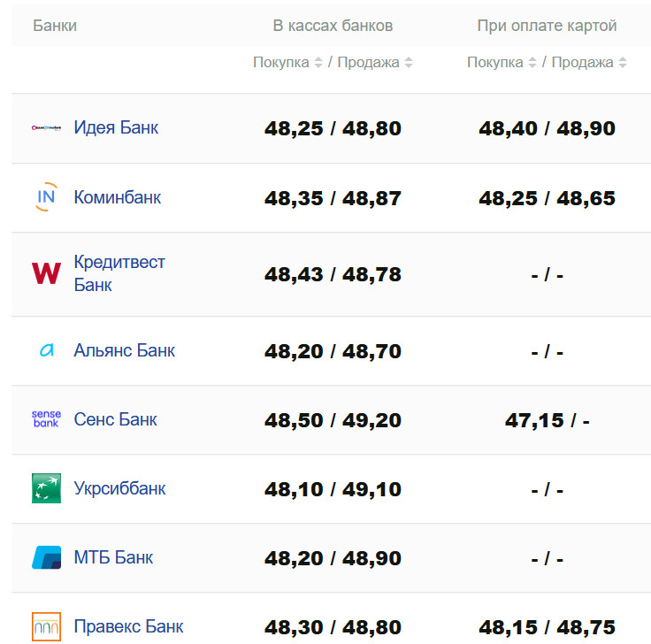Sort by card payment Покупка arrows

(x=532, y=63)
